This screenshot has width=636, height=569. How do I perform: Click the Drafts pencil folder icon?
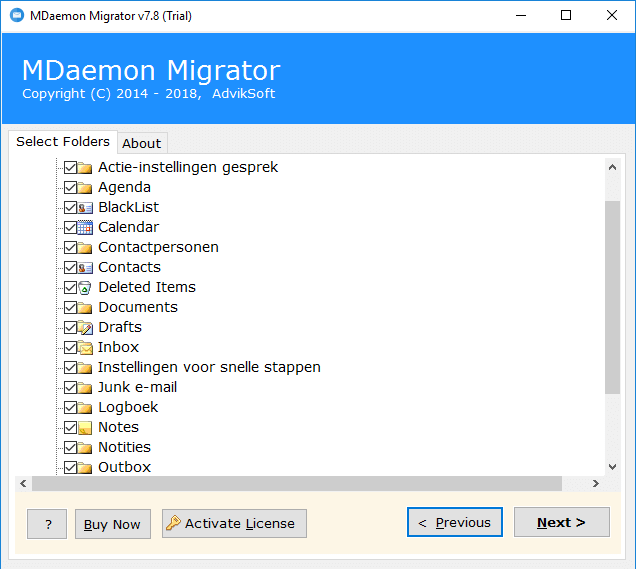click(x=85, y=327)
